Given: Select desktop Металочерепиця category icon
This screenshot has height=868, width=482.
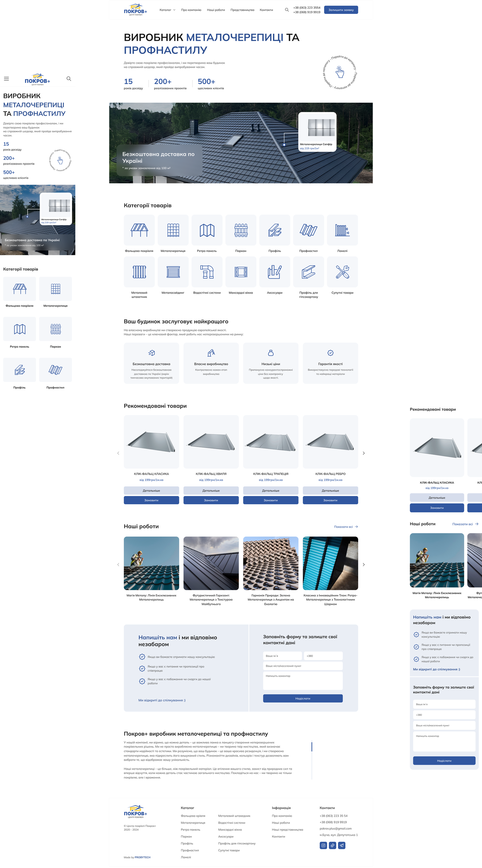Looking at the screenshot, I should (x=173, y=230).
